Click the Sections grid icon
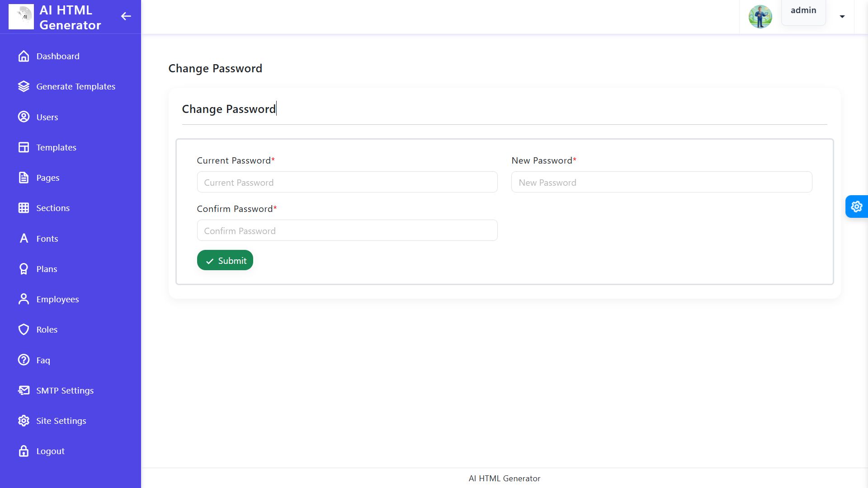This screenshot has height=488, width=868. point(24,208)
